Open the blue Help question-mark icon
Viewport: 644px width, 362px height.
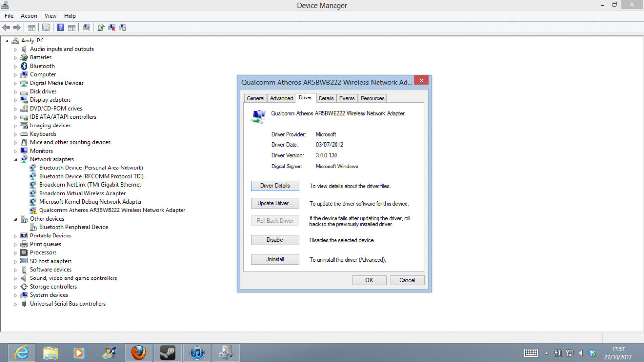click(61, 28)
